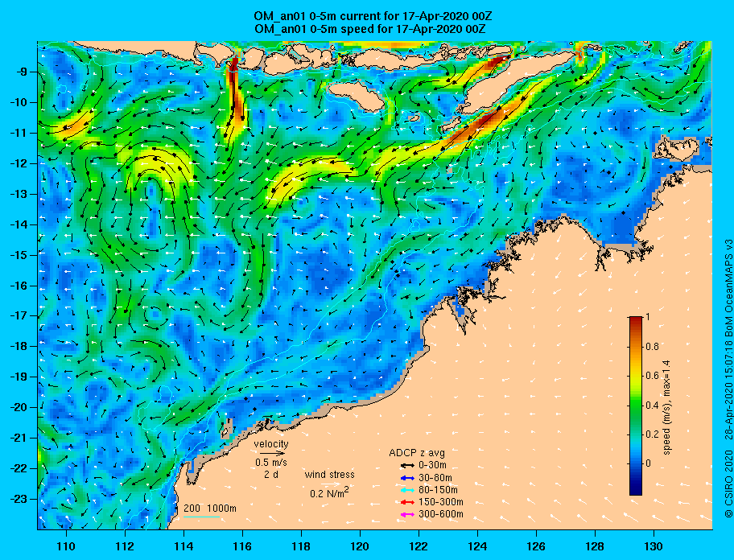
Task: Click the '30-80m' depth label
Action: pyautogui.click(x=435, y=478)
